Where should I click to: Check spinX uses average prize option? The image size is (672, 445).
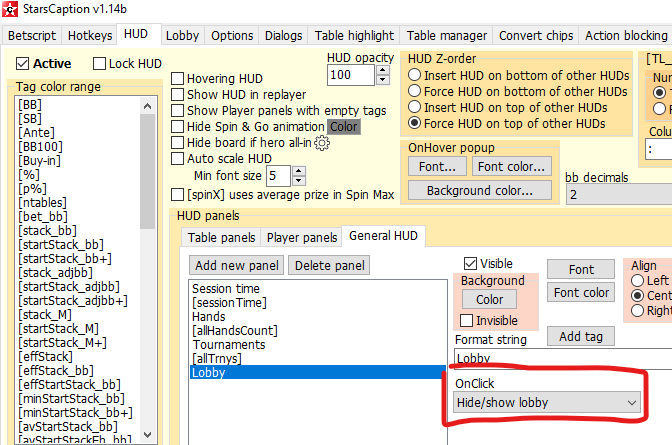click(x=177, y=195)
